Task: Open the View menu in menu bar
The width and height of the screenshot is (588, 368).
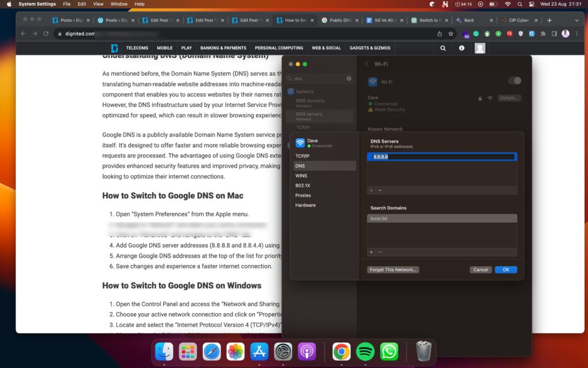Action: pyautogui.click(x=98, y=4)
